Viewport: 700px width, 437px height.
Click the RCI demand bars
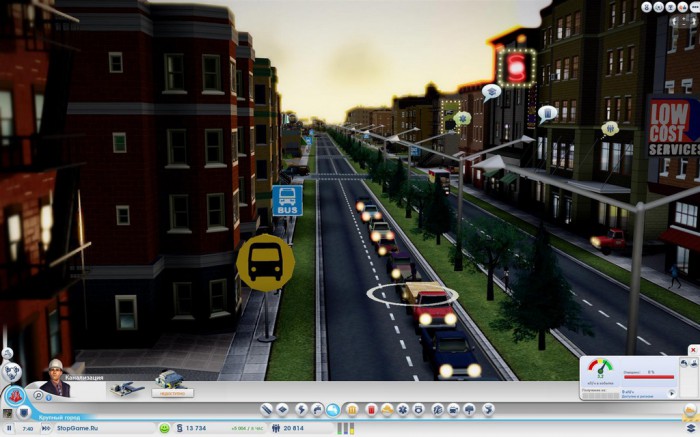point(346,429)
